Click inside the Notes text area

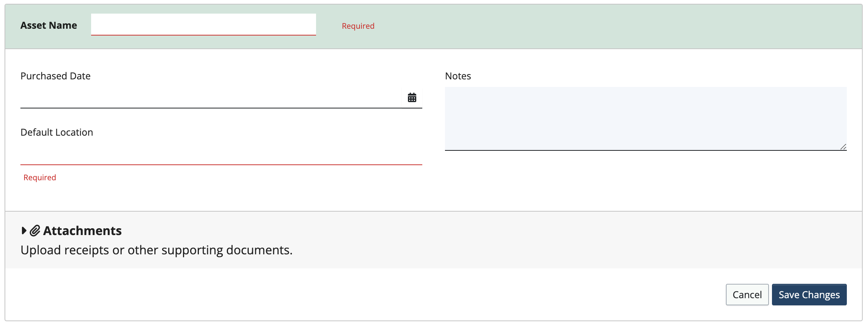pos(646,119)
